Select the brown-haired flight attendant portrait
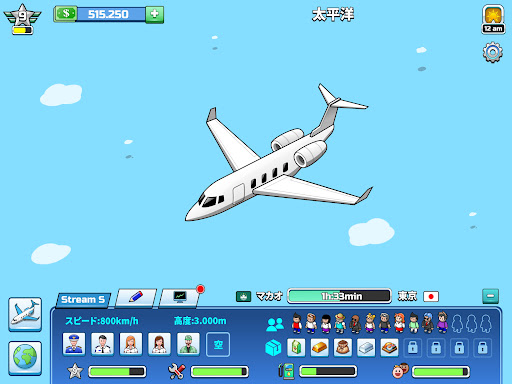This screenshot has width=512, height=384. coord(159,344)
